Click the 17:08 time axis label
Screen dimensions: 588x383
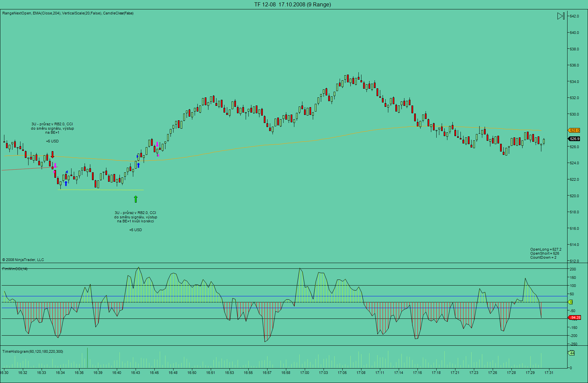(361, 373)
